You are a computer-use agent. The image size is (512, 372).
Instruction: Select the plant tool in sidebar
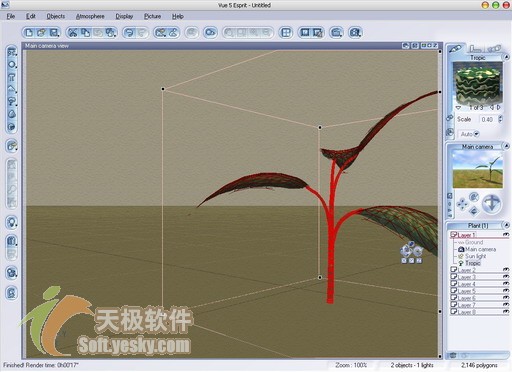pyautogui.click(x=12, y=101)
